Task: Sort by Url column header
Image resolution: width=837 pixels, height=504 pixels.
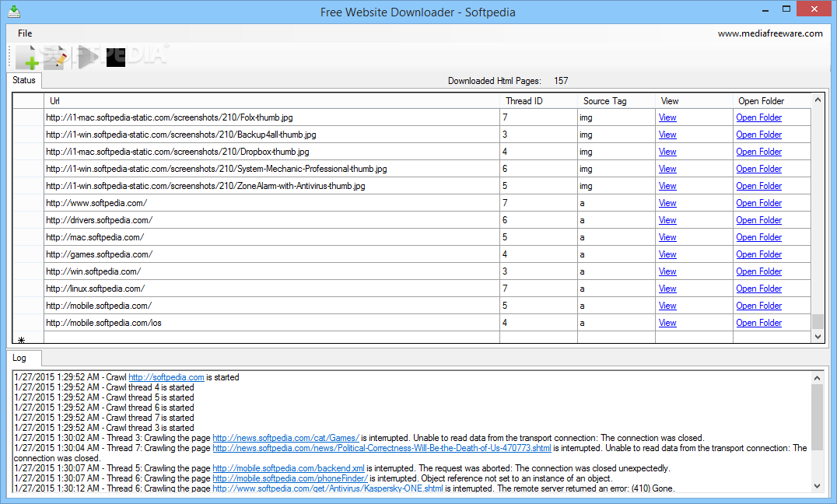Action: coord(271,101)
